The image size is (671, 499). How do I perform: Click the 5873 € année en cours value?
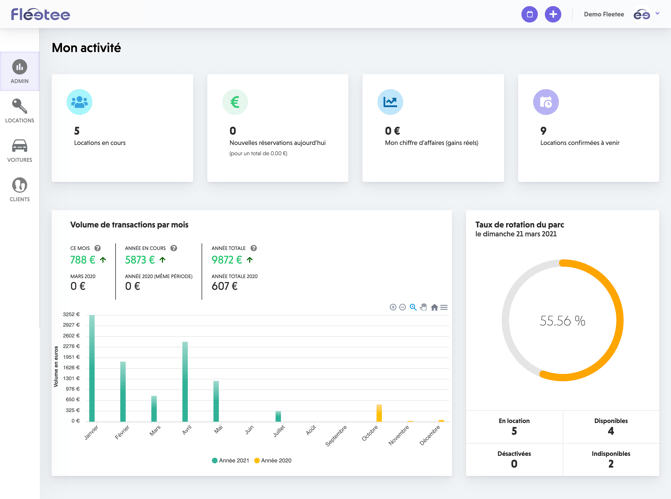coord(140,260)
